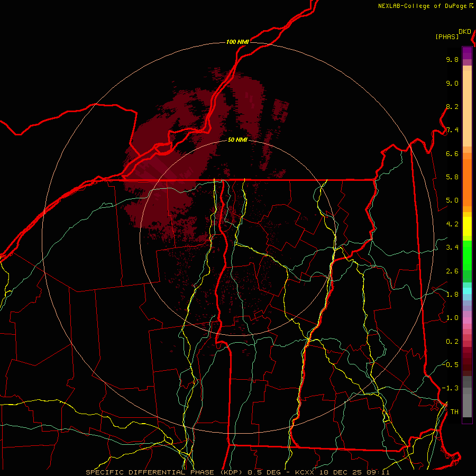Click the 1.8 legend value
This screenshot has width=476, height=476.
click(452, 295)
